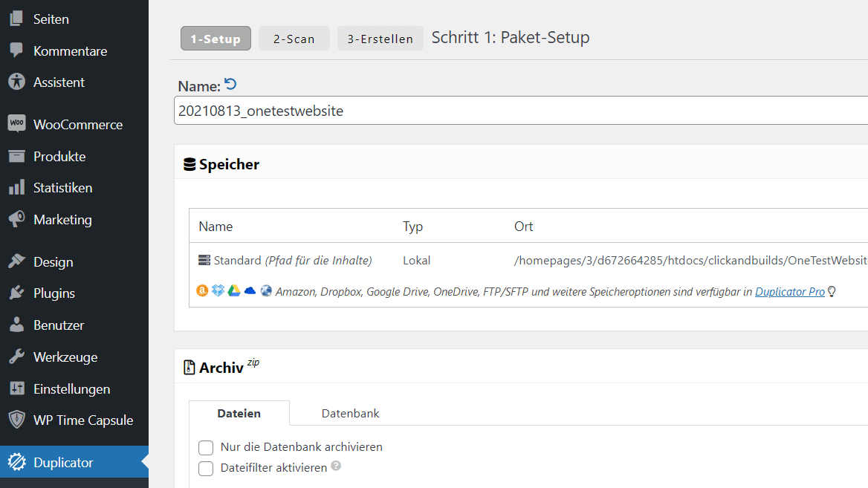This screenshot has width=868, height=488.
Task: Click the server icon beside Standard storage
Action: (x=204, y=260)
